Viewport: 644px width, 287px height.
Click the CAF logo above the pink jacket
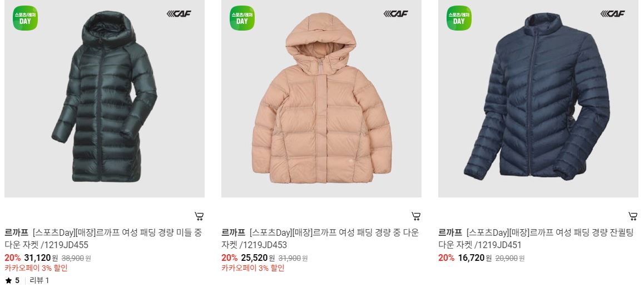pos(395,13)
